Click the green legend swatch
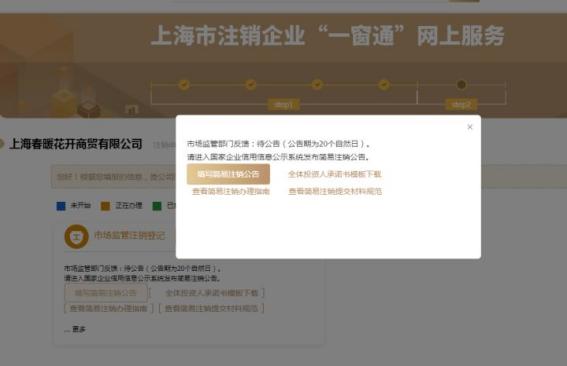Screen dimensions: 567x366 [157, 206]
